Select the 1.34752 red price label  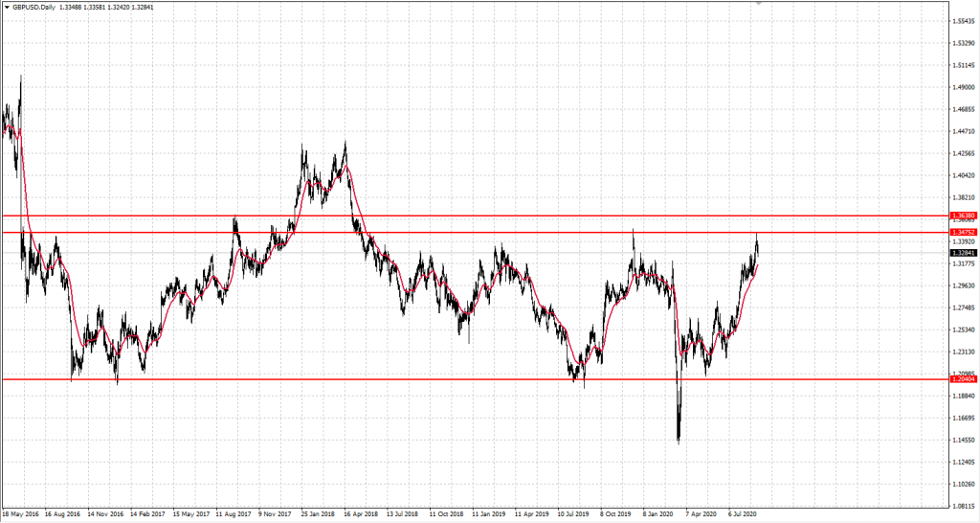[x=963, y=232]
